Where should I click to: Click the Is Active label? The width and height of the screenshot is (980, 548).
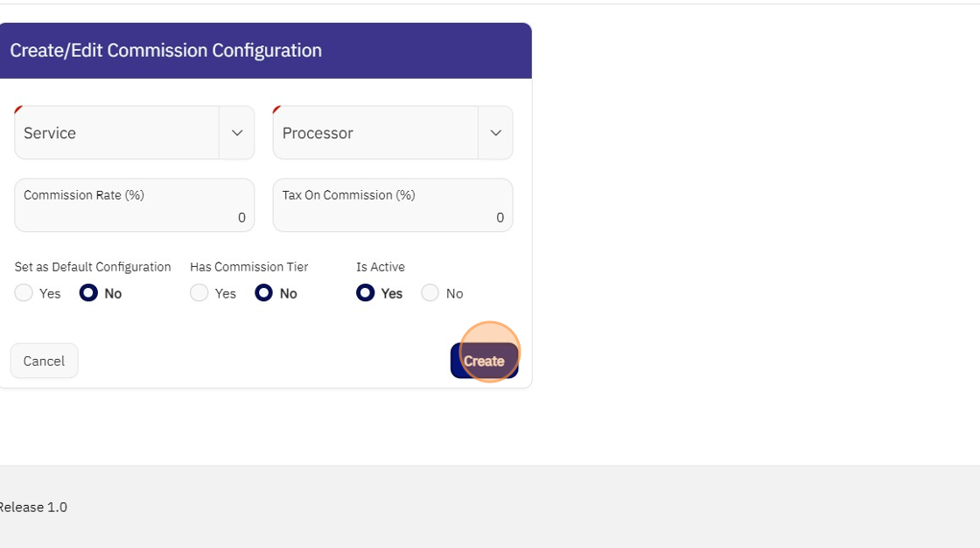(x=381, y=267)
